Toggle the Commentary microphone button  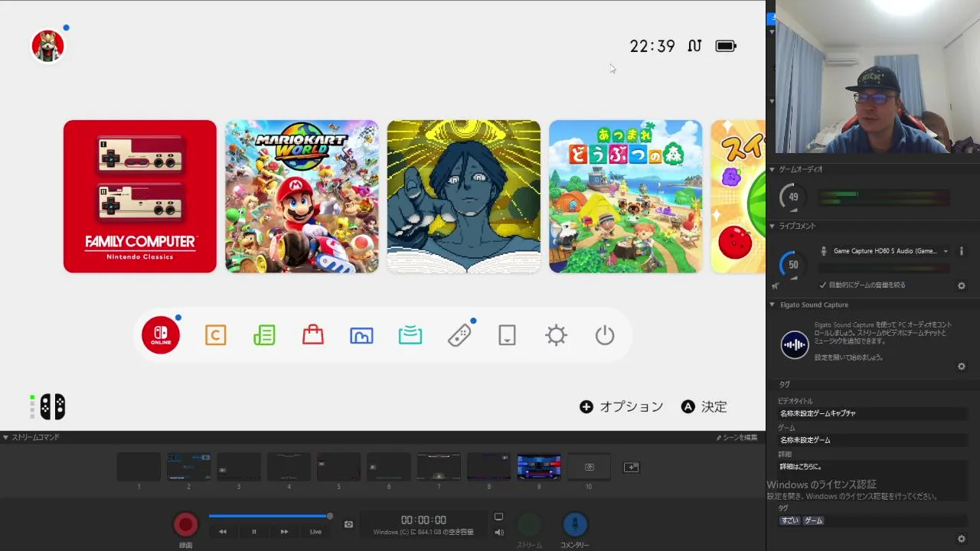[x=575, y=524]
